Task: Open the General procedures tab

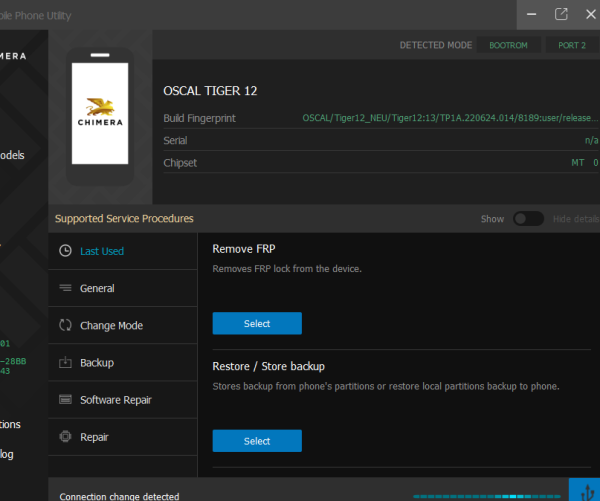Action: coord(123,288)
